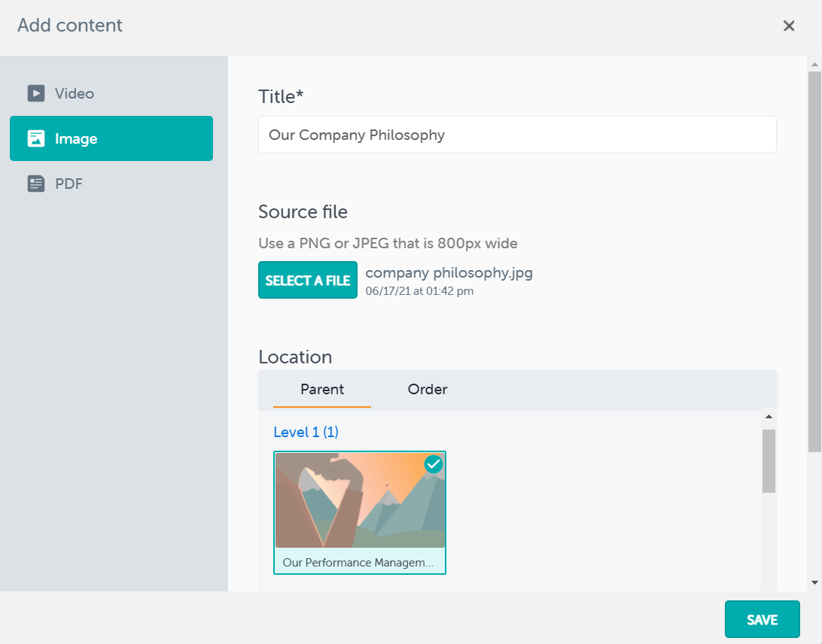Click the Location list scroll-up arrow
822x644 pixels.
click(x=769, y=416)
